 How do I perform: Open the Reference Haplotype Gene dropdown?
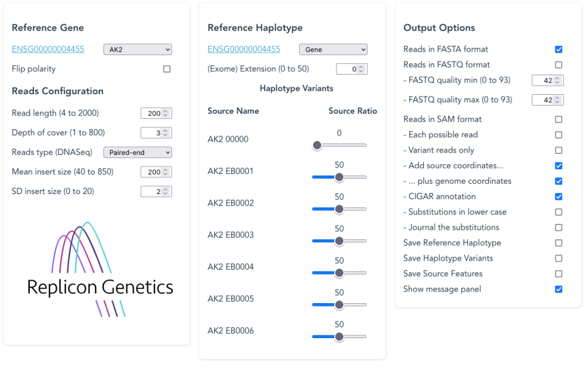(333, 50)
